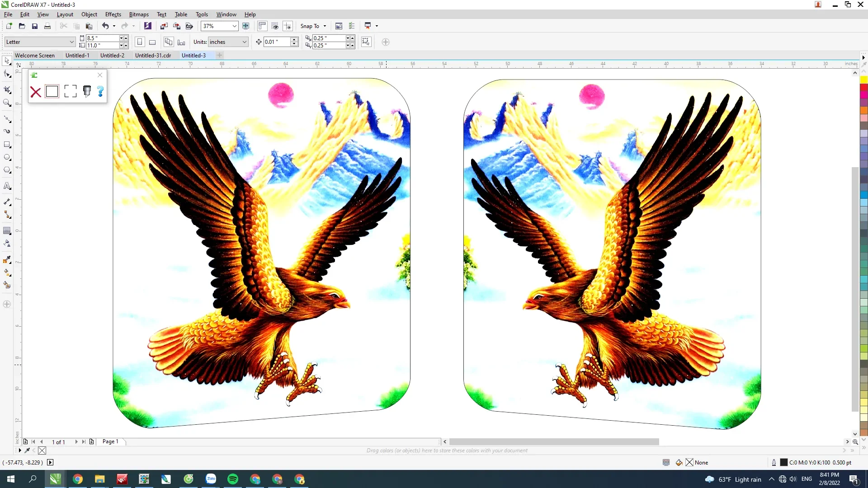This screenshot has height=488, width=868.
Task: Click the Print icon
Action: point(47,26)
